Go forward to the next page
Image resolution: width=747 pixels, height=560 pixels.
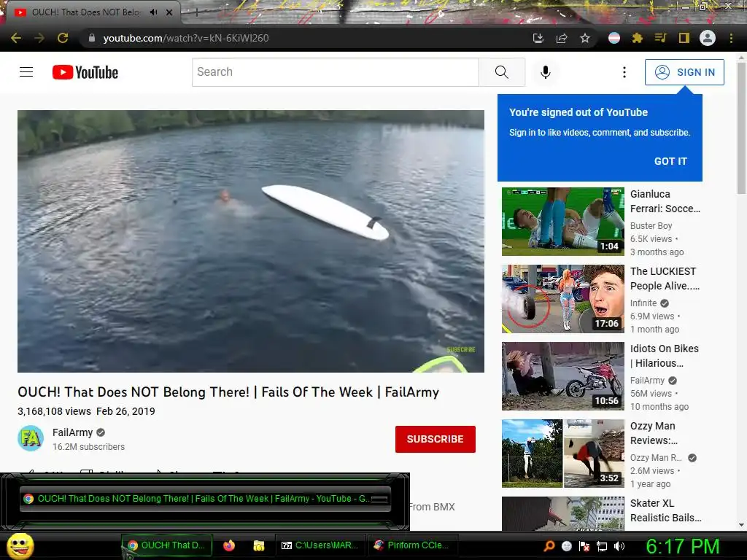tap(39, 38)
